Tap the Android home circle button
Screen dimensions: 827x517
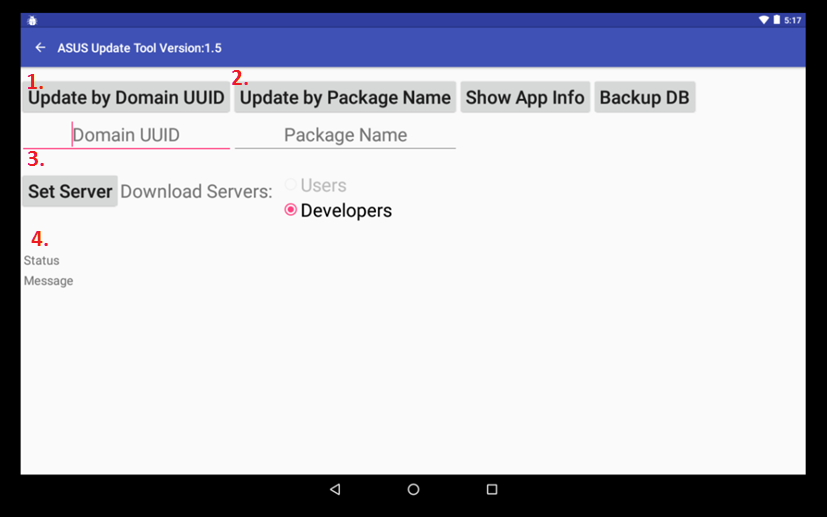(x=414, y=489)
